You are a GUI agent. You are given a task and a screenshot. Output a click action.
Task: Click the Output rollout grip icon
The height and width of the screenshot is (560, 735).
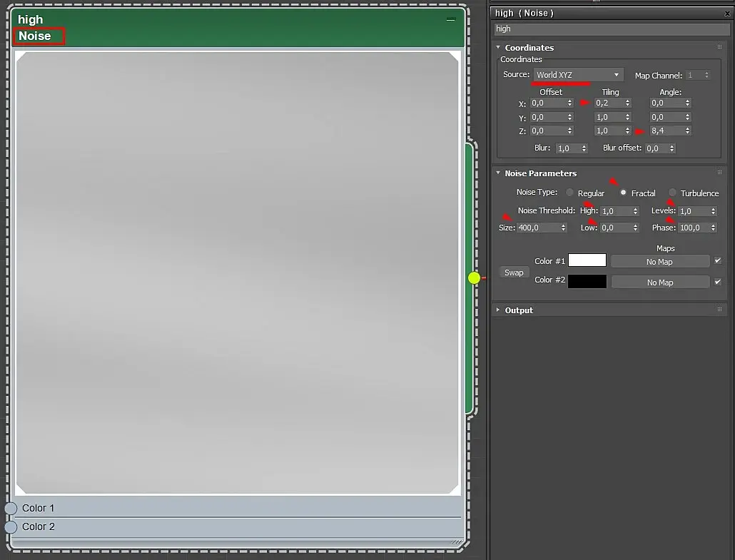coord(719,310)
